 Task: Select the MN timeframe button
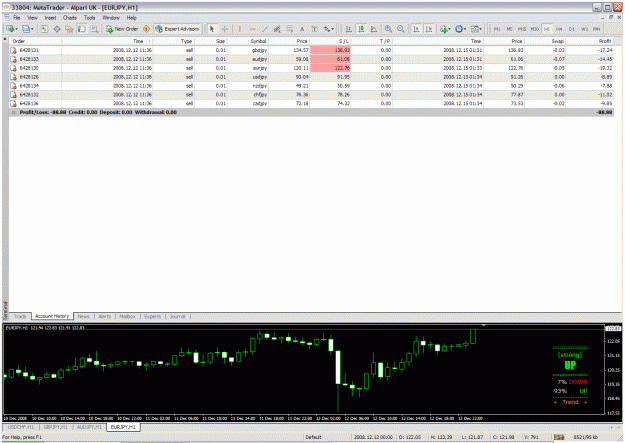(x=597, y=29)
